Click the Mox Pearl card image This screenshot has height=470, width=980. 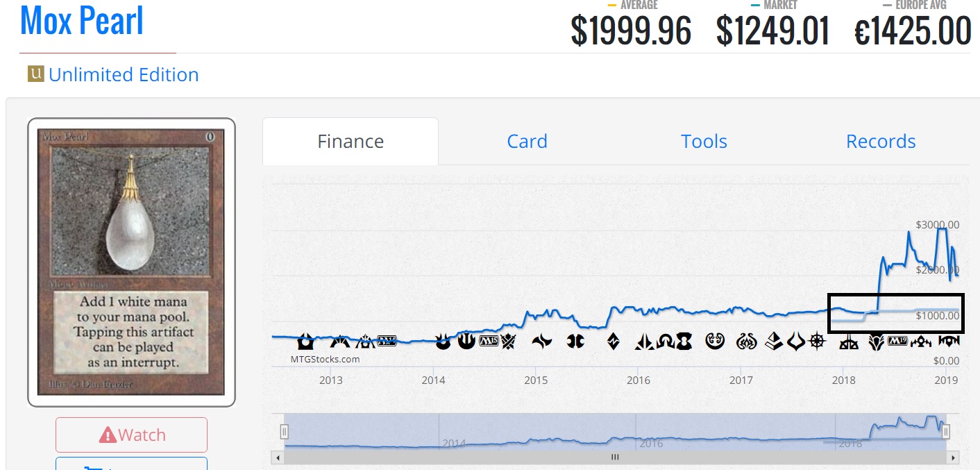pyautogui.click(x=131, y=262)
